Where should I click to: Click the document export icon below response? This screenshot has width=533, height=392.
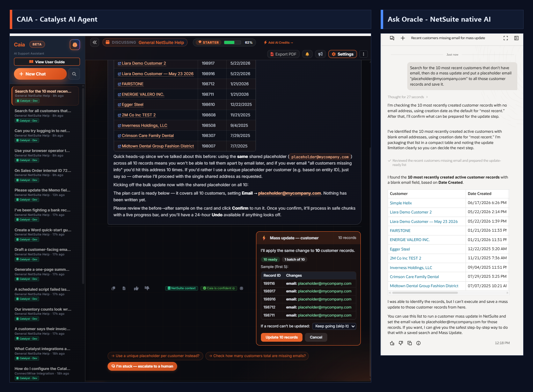(124, 288)
